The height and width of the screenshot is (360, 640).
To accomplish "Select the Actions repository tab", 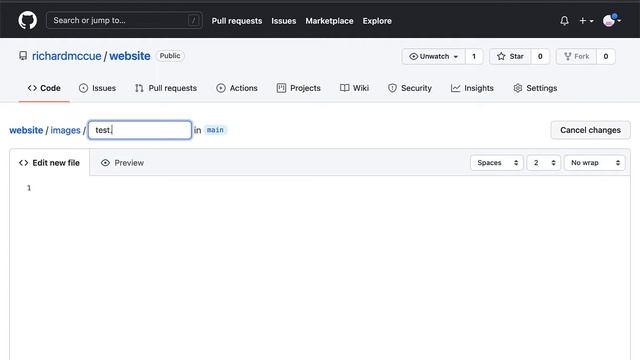I will 237,88.
